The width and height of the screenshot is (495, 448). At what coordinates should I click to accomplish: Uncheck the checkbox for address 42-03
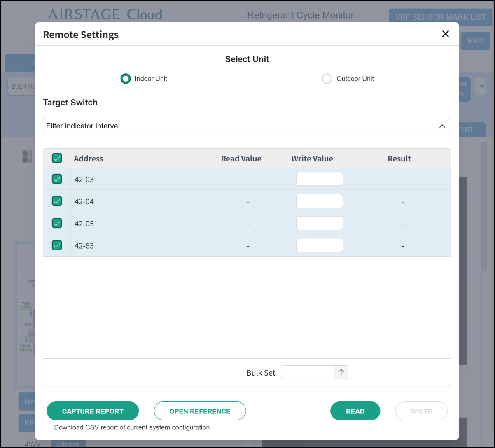point(57,179)
